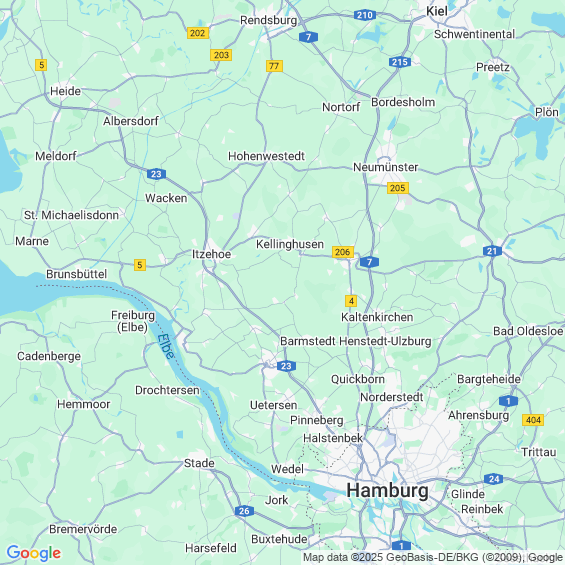Click the A21 highway shield
Screen dimensions: 565x565
(492, 251)
